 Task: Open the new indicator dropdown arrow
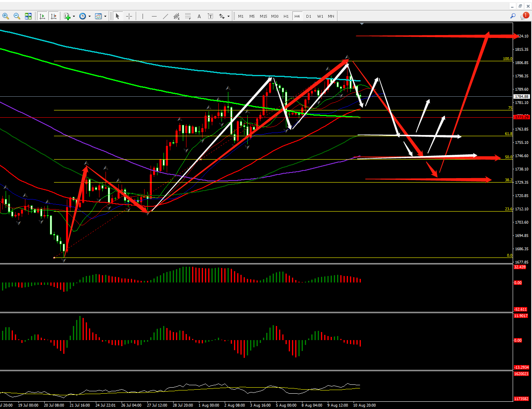(x=74, y=17)
